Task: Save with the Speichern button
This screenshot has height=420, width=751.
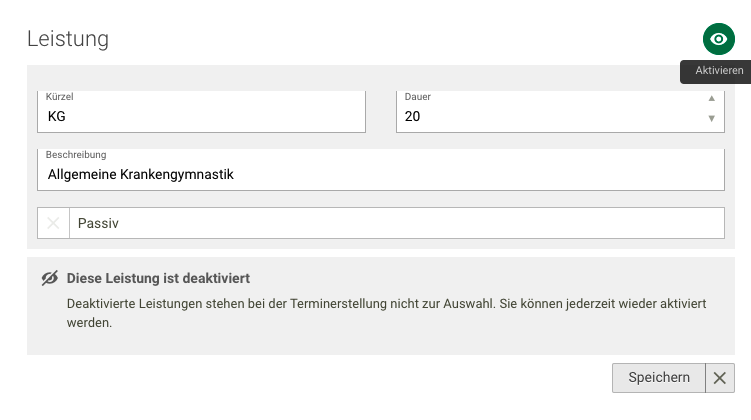Action: click(x=659, y=378)
